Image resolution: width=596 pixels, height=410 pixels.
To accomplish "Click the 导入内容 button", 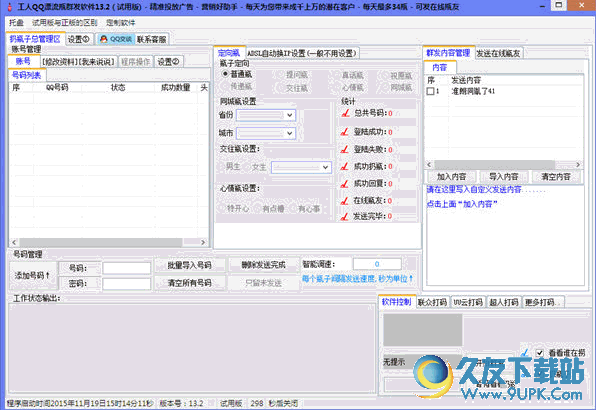I will [504, 176].
